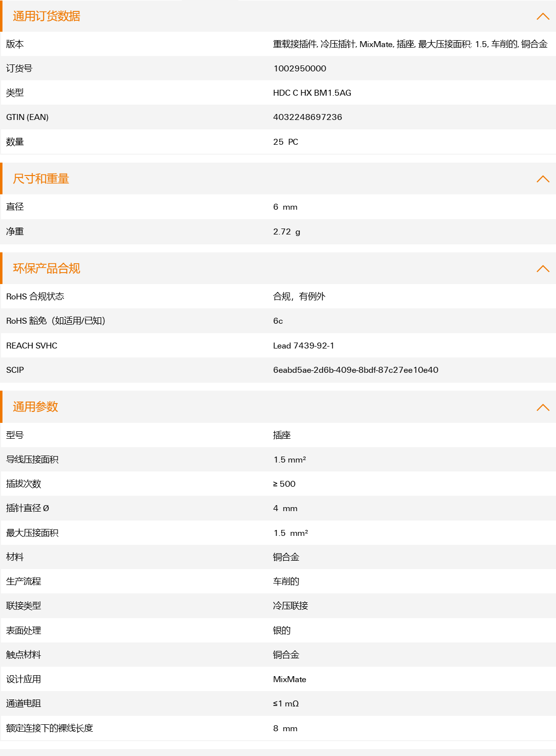Click the quantity value 25 PC
This screenshot has width=556, height=756.
(286, 142)
